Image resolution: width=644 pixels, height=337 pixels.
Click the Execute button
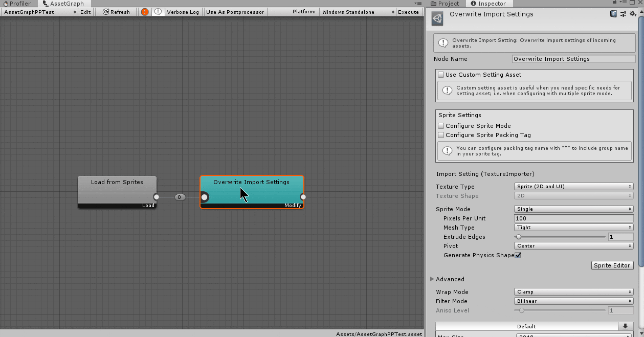[x=408, y=12]
